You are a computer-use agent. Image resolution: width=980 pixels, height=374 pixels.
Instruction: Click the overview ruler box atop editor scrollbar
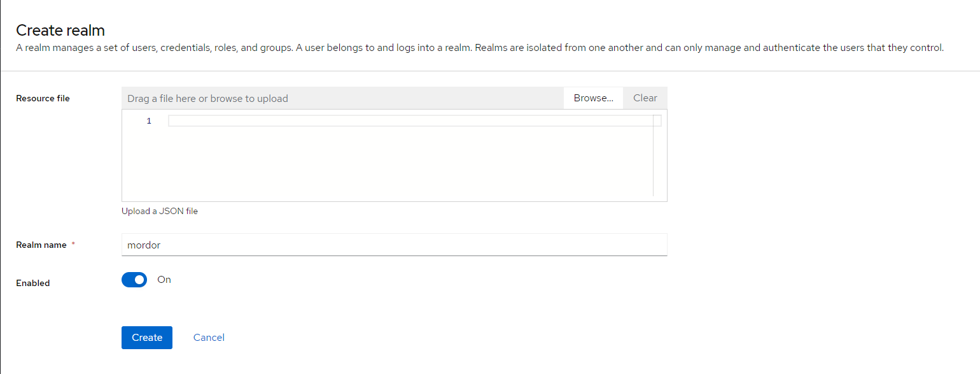[657, 121]
